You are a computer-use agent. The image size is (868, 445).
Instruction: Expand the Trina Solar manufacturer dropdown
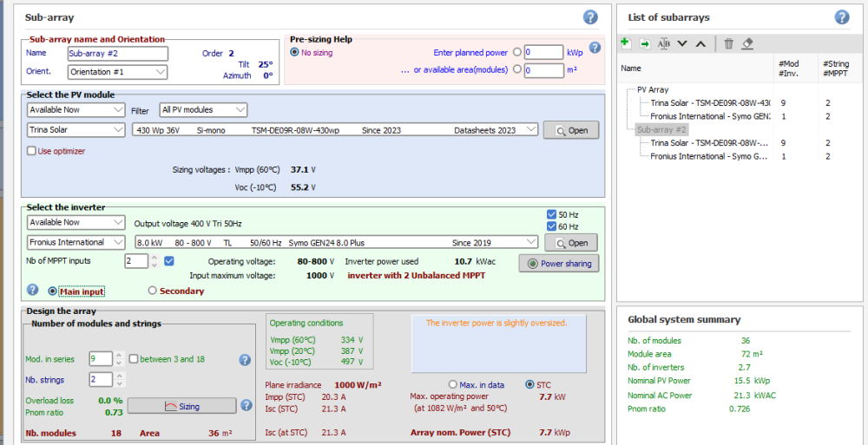click(76, 130)
